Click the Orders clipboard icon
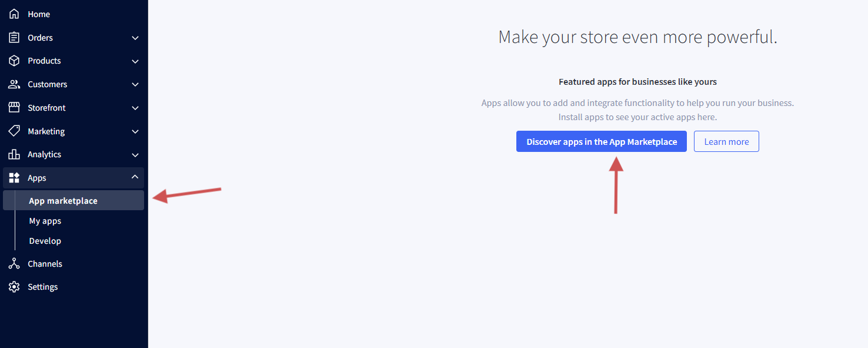Screen dimensions: 868x348 click(14, 38)
